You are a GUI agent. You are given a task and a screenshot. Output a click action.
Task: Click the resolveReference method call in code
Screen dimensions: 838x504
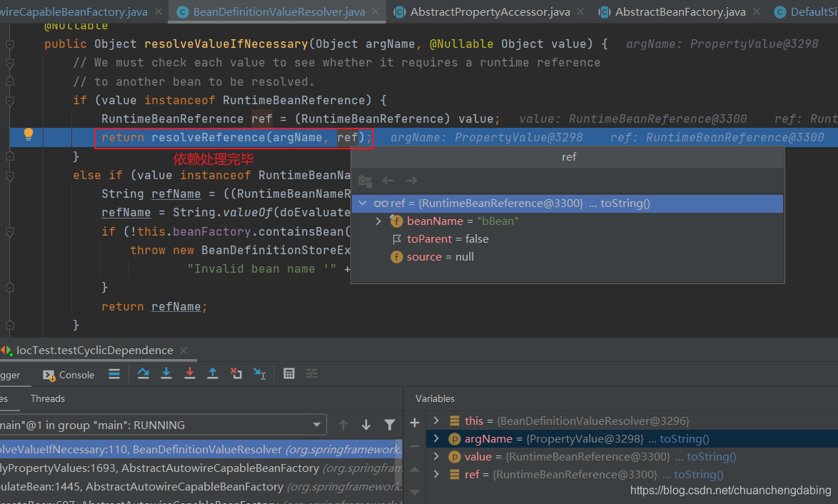tap(208, 138)
